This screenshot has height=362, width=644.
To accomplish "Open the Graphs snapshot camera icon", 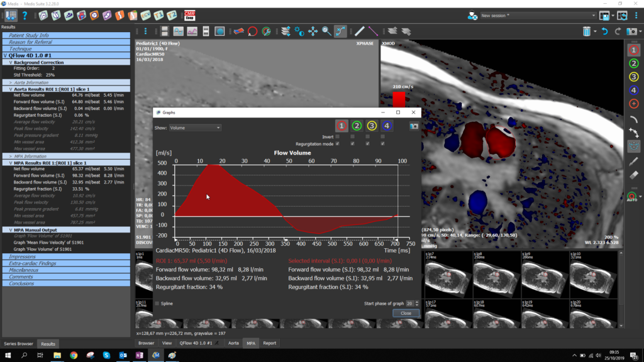I will coord(414,126).
